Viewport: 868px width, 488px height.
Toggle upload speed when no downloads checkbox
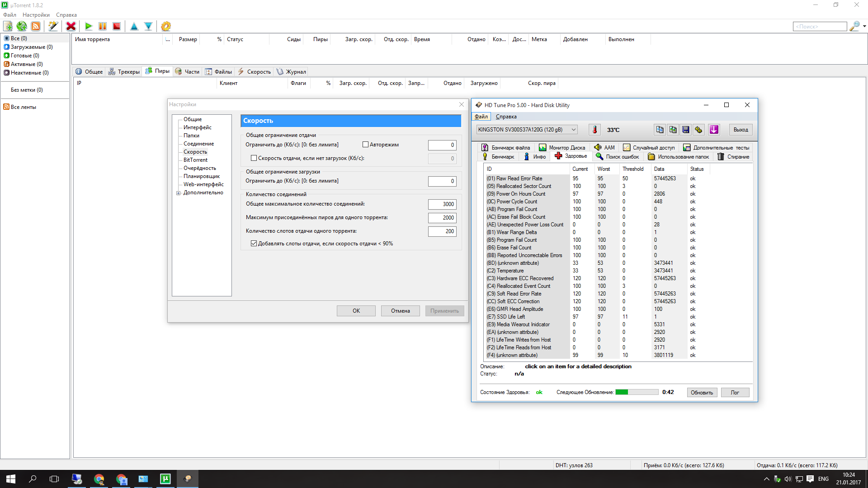(254, 158)
